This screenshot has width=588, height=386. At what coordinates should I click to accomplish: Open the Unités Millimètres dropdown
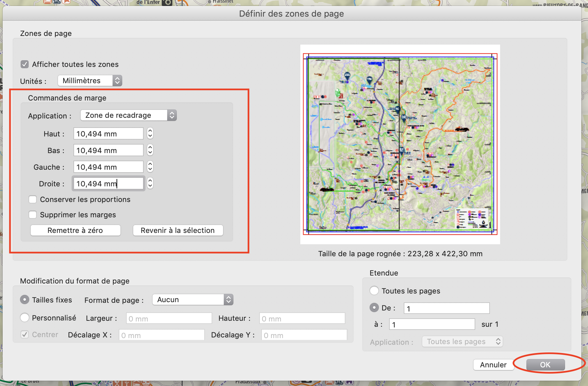click(x=90, y=81)
